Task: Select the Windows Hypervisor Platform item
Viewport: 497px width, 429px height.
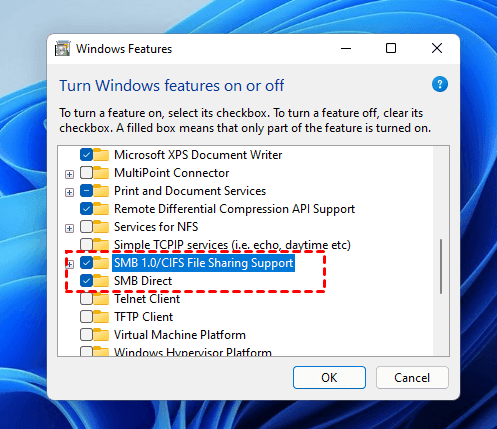Action: click(x=193, y=352)
